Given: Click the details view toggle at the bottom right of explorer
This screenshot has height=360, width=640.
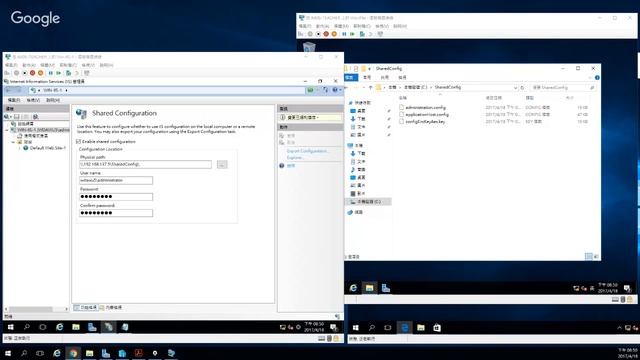Looking at the screenshot, I should pyautogui.click(x=588, y=256).
